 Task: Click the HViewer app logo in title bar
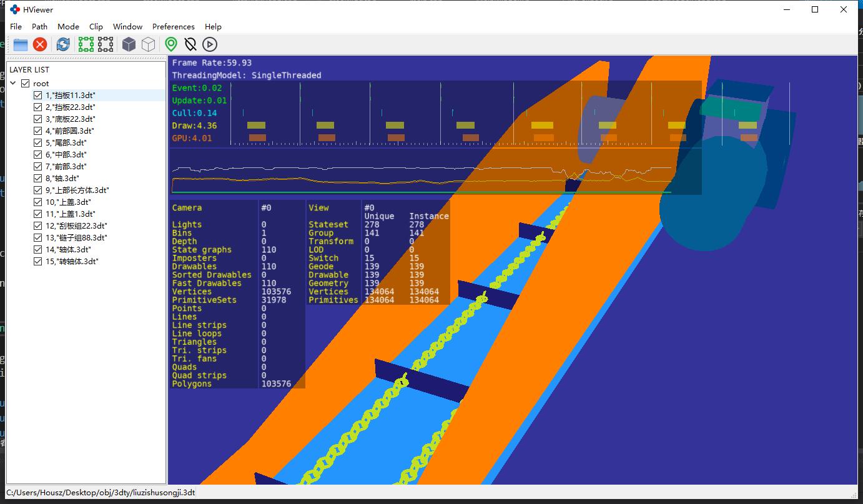[15, 9]
